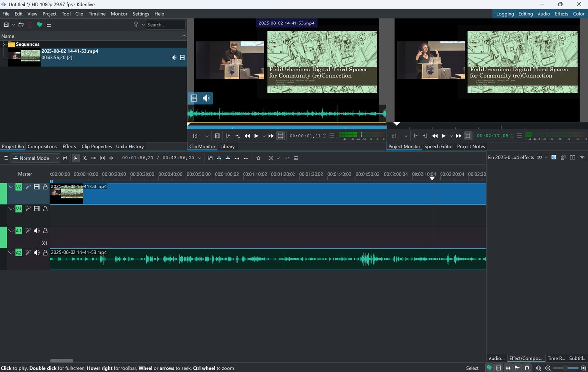Hide video on track V1

[37, 209]
